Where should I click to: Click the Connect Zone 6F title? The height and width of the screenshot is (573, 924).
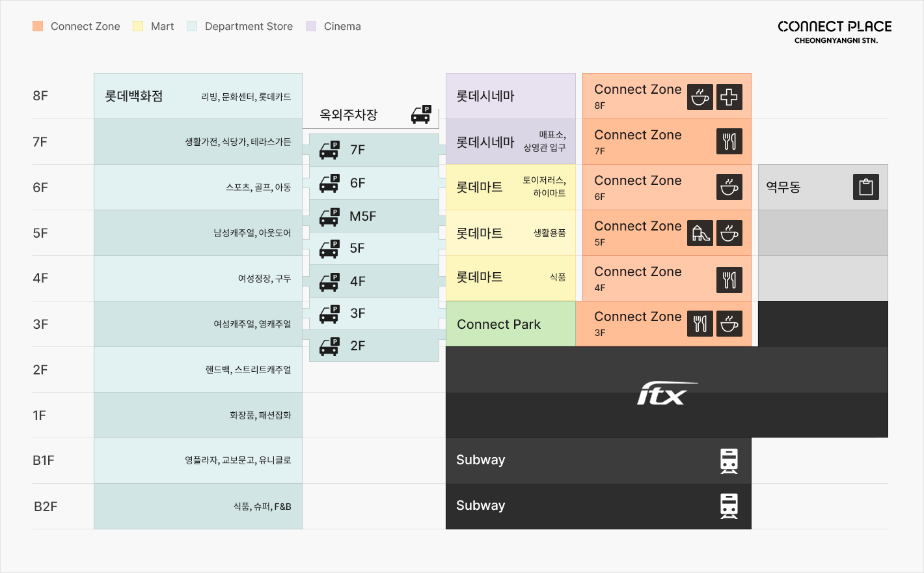point(638,180)
